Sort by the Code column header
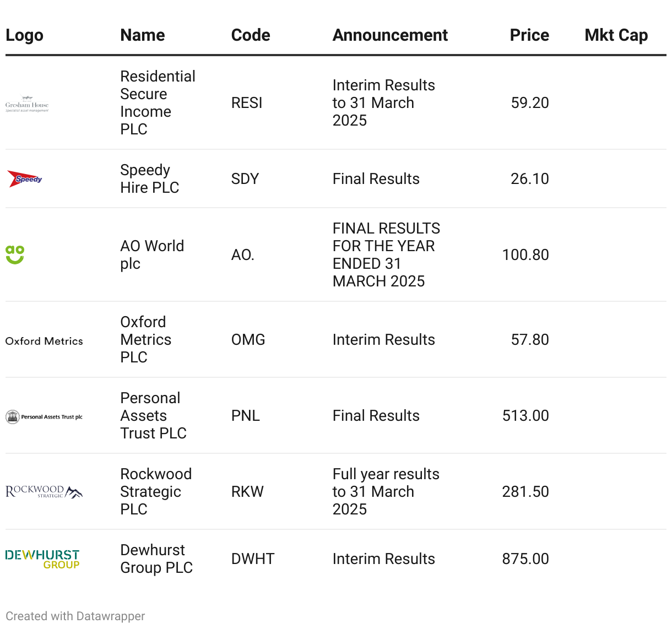This screenshot has width=672, height=629. (x=251, y=35)
